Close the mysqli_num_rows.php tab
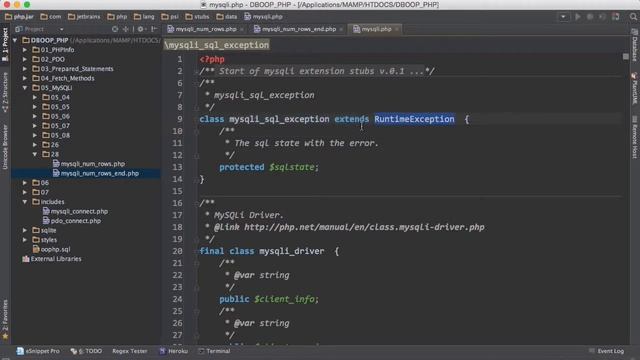The width and height of the screenshot is (640, 360). (242, 29)
